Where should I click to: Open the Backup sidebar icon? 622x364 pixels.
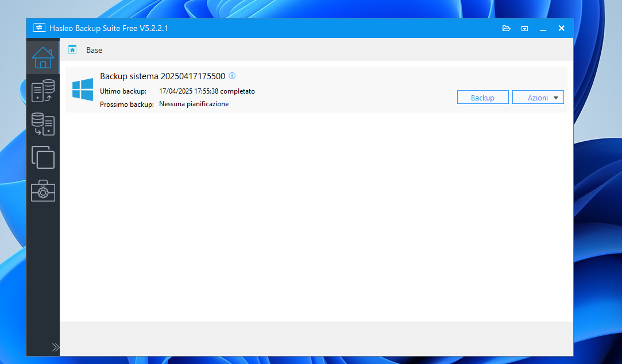(x=43, y=91)
